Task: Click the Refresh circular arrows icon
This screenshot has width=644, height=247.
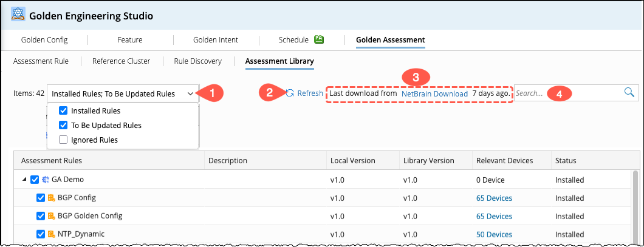Action: click(290, 93)
